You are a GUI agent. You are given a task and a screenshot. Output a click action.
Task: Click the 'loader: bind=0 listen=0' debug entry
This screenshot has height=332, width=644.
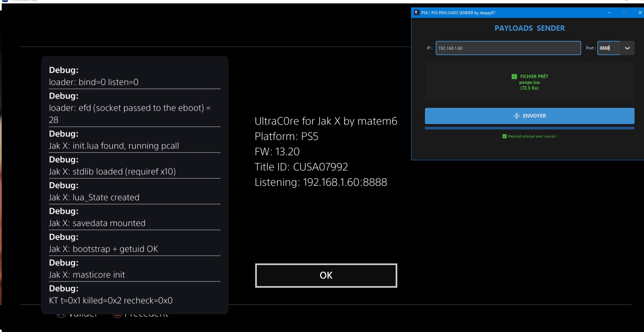click(x=94, y=82)
